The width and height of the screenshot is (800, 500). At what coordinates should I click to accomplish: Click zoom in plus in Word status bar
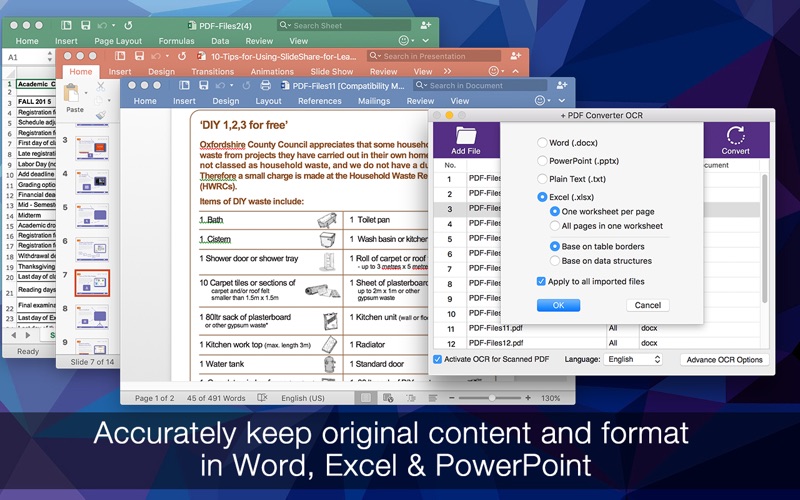(528, 397)
